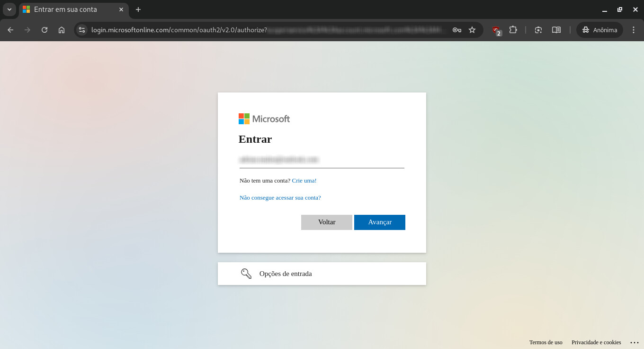Open the footer ellipsis more-options icon
Viewport: 644px width, 349px height.
pos(635,342)
